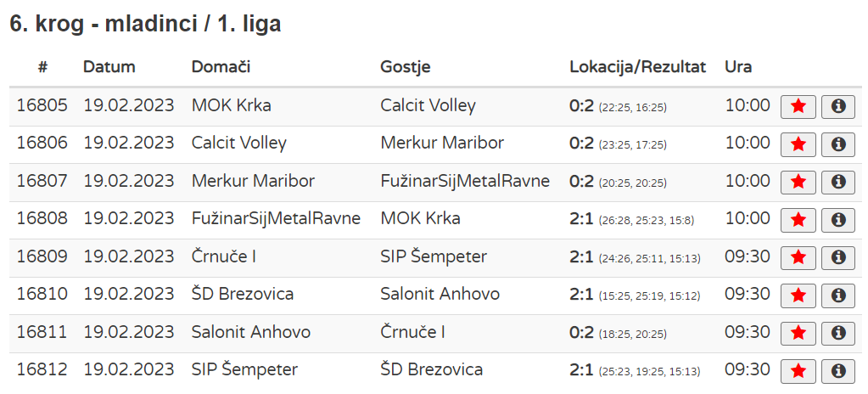Click the 2:1 result of match 16808

coord(581,219)
